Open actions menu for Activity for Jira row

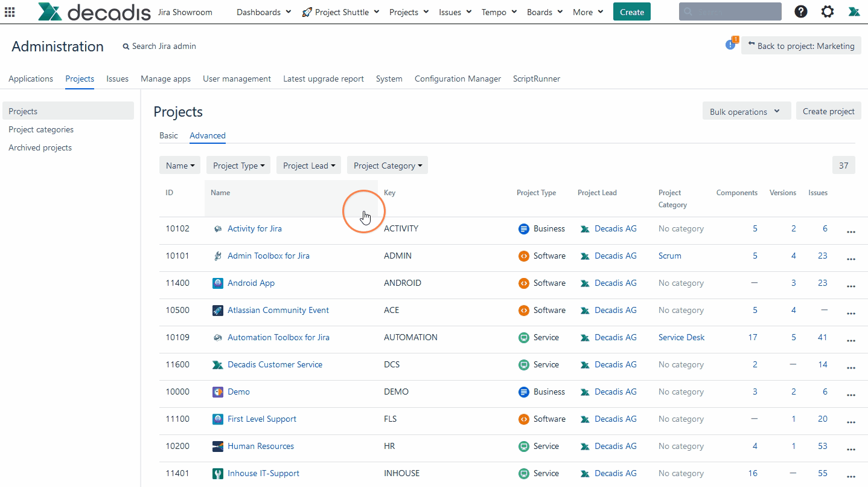pos(851,232)
